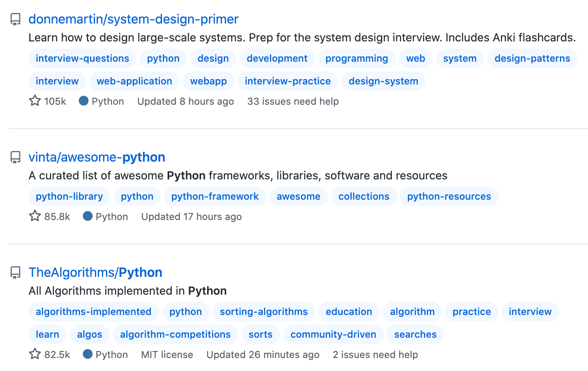Viewport: 588px width, 371px height.
Task: Click star icon for awesome-python repository
Action: click(x=35, y=216)
